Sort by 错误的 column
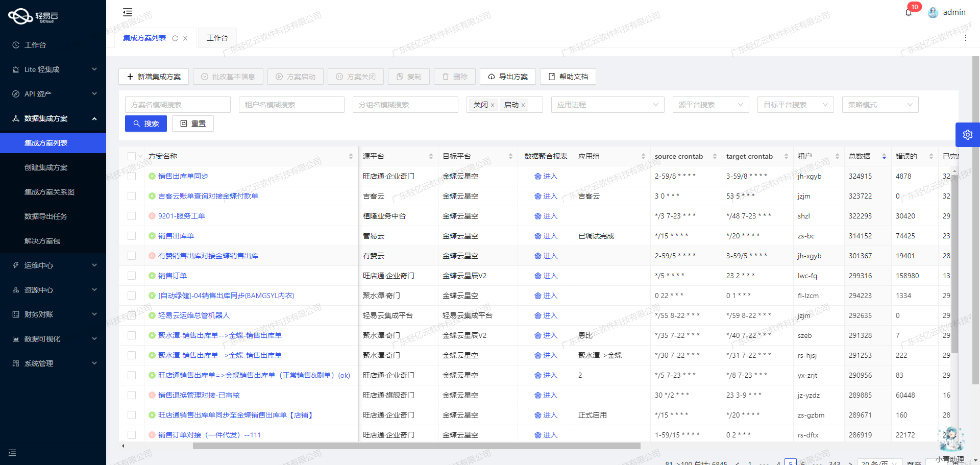 pos(931,156)
